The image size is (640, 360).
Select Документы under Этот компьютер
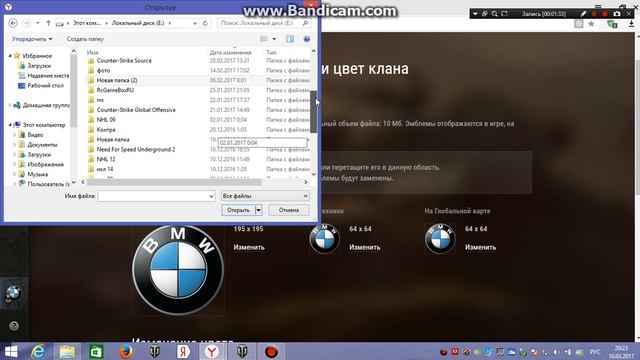click(x=42, y=144)
